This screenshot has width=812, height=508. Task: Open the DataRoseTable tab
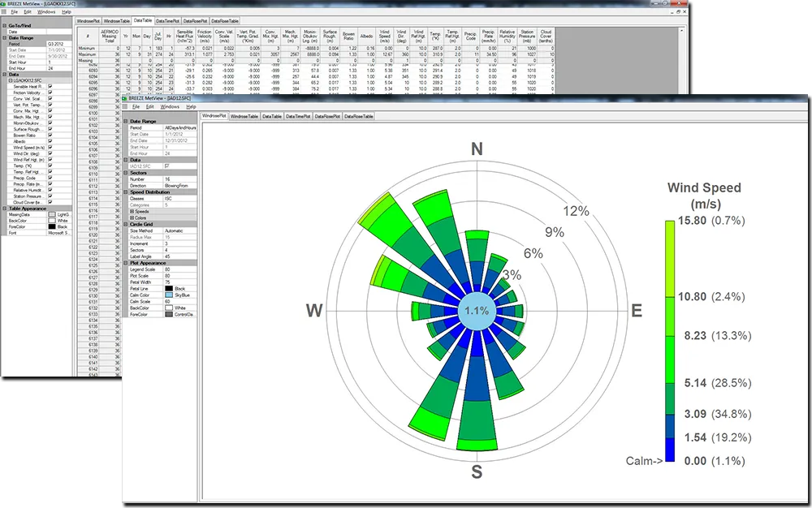(x=357, y=116)
